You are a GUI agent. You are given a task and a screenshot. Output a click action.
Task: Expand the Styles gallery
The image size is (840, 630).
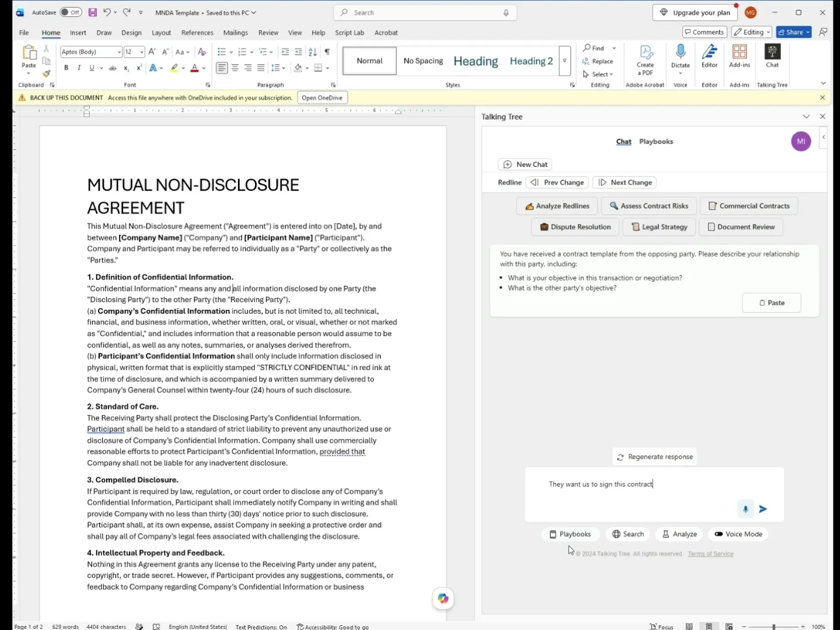click(565, 61)
